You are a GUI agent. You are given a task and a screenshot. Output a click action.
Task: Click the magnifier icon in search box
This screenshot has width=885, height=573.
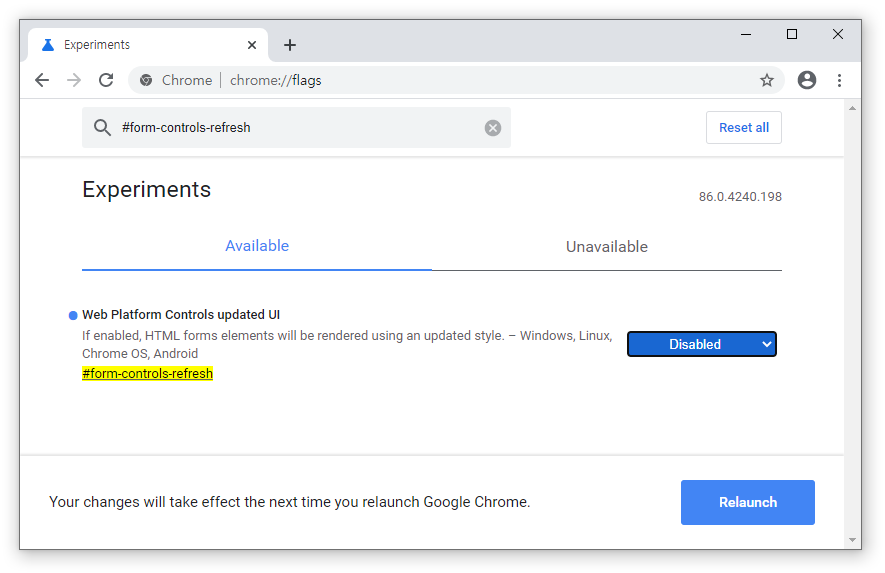click(x=102, y=128)
